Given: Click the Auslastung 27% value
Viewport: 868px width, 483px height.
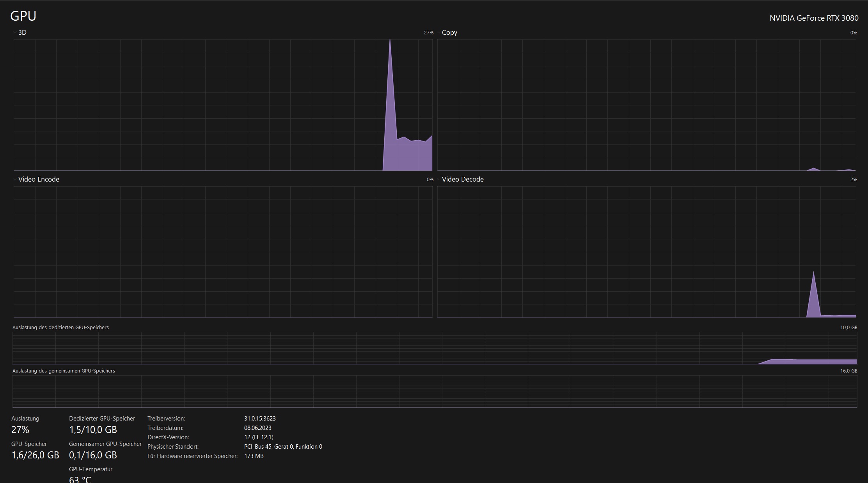Looking at the screenshot, I should 20,430.
